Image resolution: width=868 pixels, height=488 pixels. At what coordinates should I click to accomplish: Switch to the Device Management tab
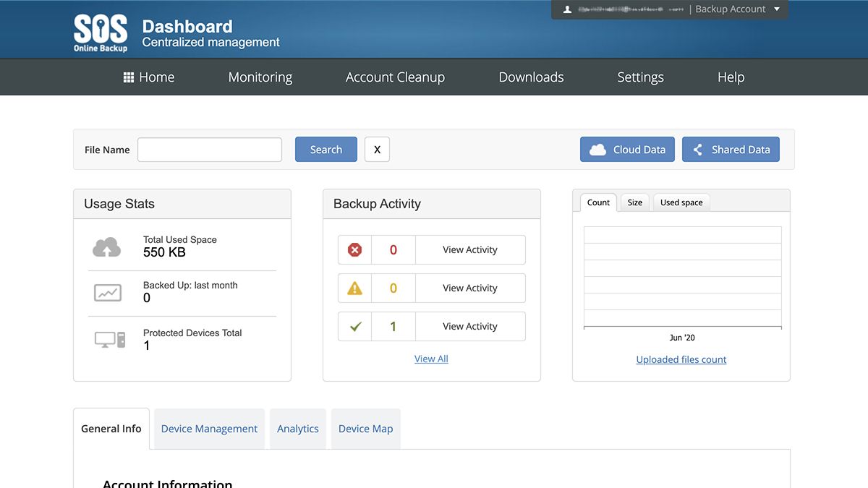209,428
